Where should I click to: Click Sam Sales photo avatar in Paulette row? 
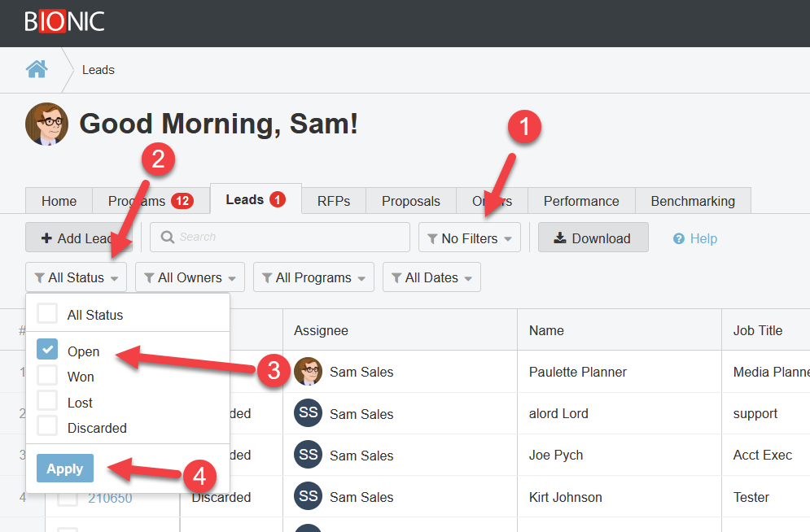tap(308, 372)
